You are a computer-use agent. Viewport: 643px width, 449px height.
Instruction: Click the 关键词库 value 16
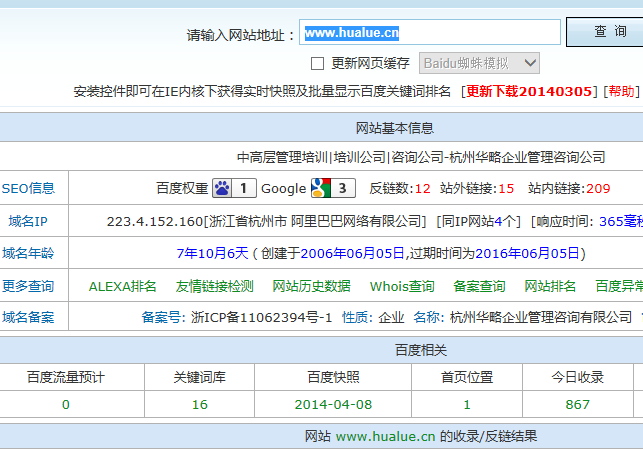click(x=200, y=405)
